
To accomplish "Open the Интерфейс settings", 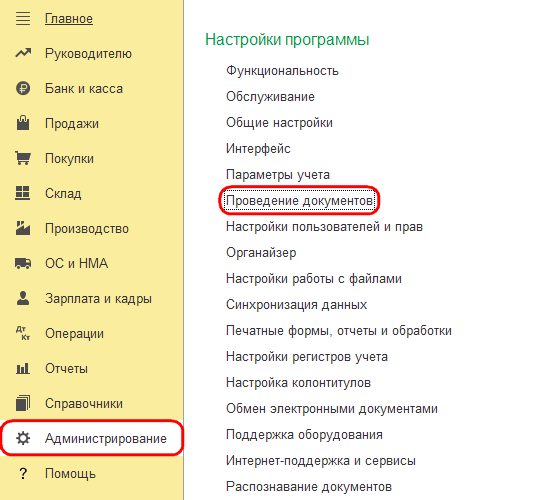I will click(258, 149).
